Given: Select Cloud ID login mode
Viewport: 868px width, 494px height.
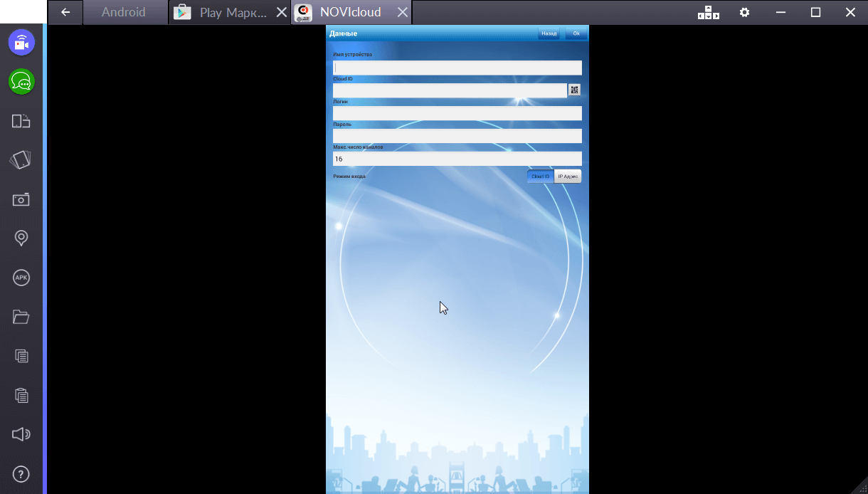Looking at the screenshot, I should coord(540,176).
